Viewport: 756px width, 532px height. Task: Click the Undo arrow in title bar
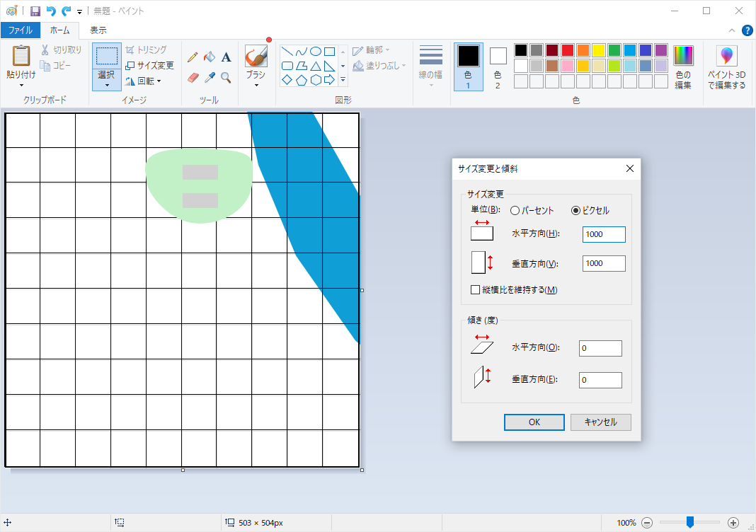pyautogui.click(x=51, y=11)
